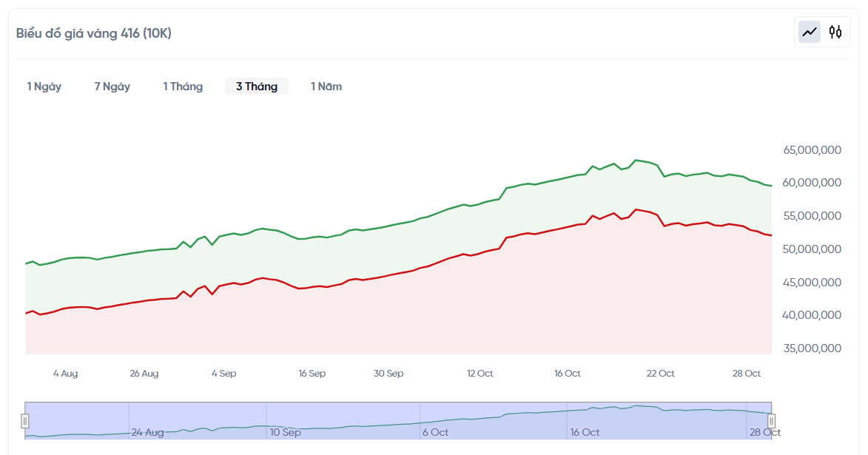Screen dimensions: 868x455
Task: Click the 65,000,000 y-axis label
Action: click(812, 150)
